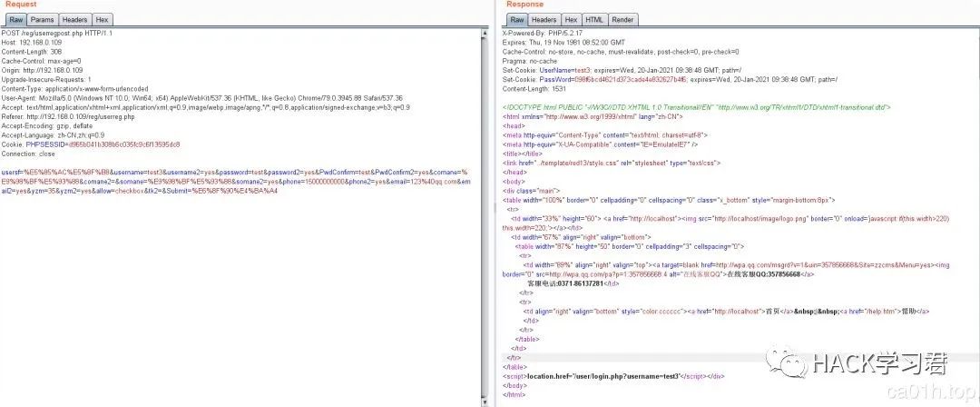Screen dimensions: 980x407
Task: Click the Content-Type urlencoded header line
Action: click(x=75, y=89)
